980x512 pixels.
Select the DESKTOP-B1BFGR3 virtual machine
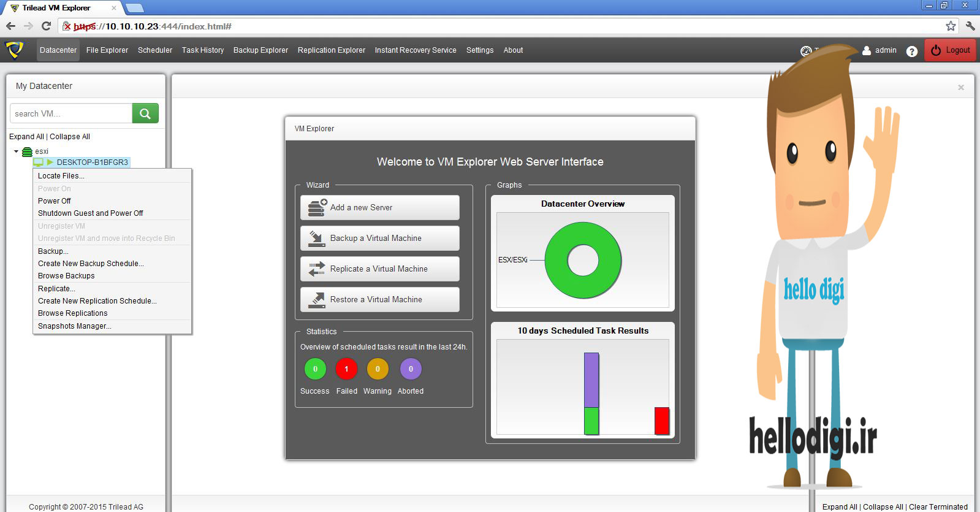click(93, 162)
